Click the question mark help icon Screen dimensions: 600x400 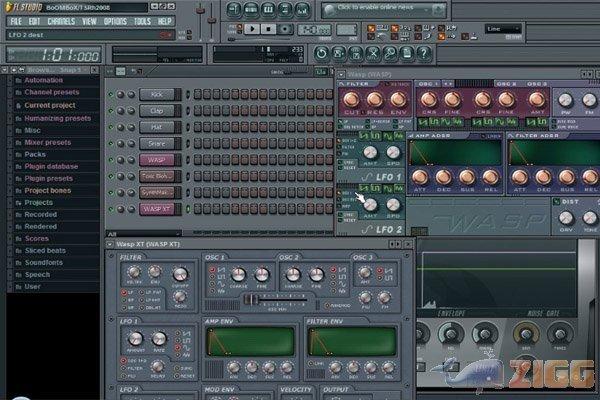[x=424, y=54]
